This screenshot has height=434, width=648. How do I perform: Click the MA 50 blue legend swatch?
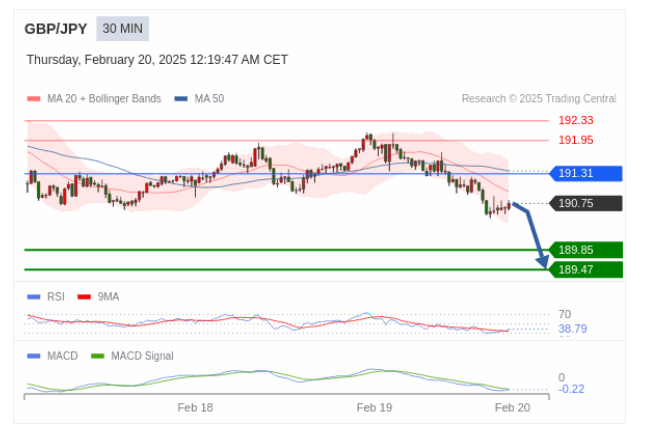[x=181, y=99]
